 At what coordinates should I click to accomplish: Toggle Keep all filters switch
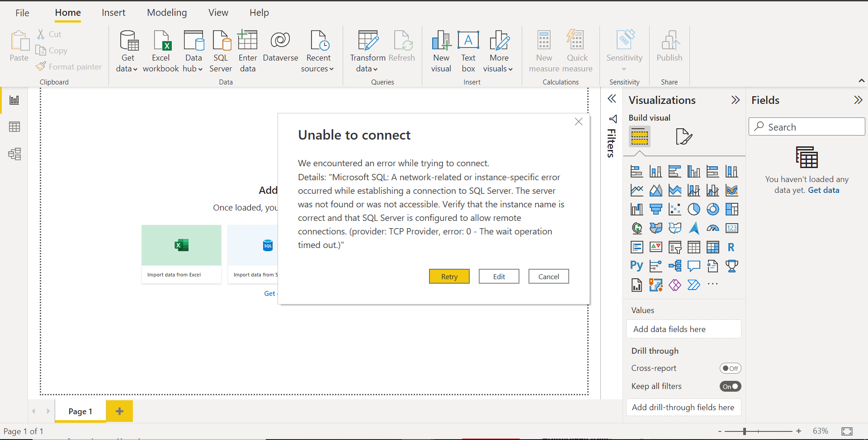point(730,386)
